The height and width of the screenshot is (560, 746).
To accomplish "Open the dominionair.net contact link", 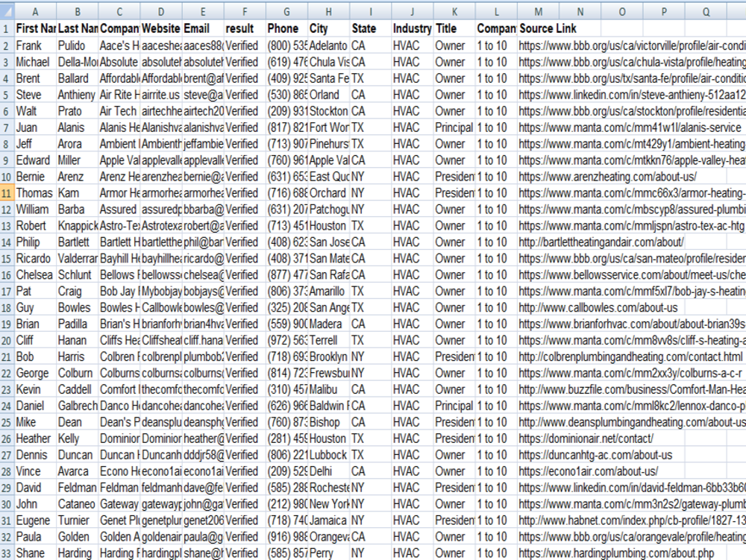I will coord(586,438).
